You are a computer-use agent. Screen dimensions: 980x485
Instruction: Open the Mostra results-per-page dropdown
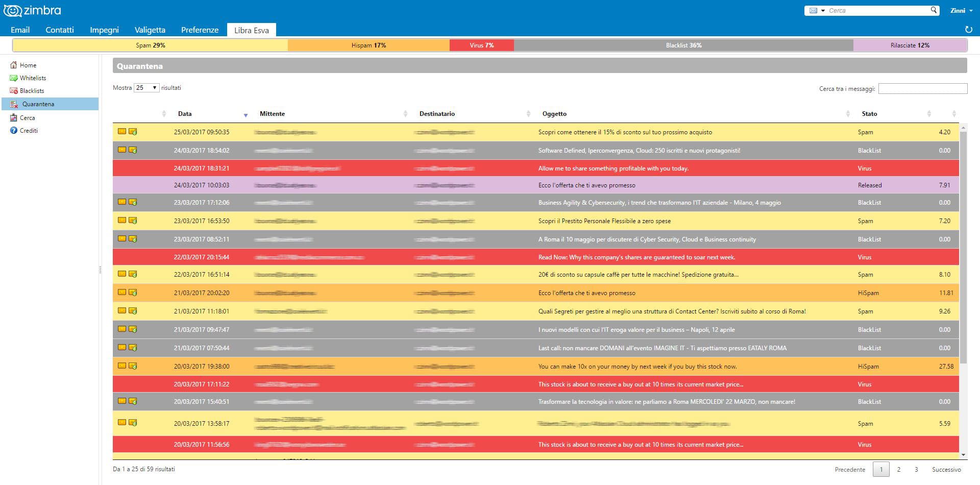tap(146, 88)
